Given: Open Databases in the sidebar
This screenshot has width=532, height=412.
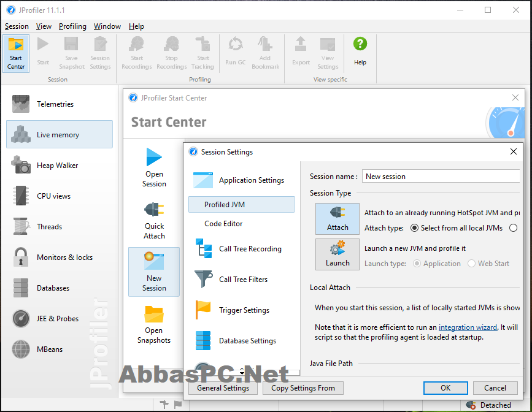Looking at the screenshot, I should coord(60,288).
